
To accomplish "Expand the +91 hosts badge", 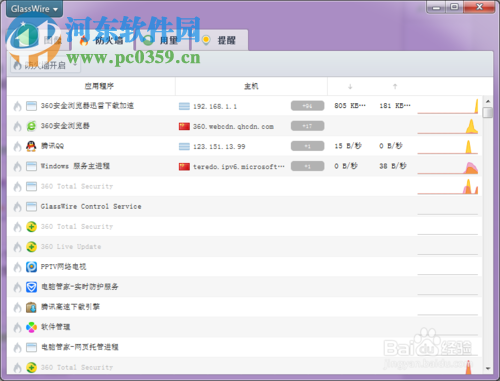I will pos(307,106).
